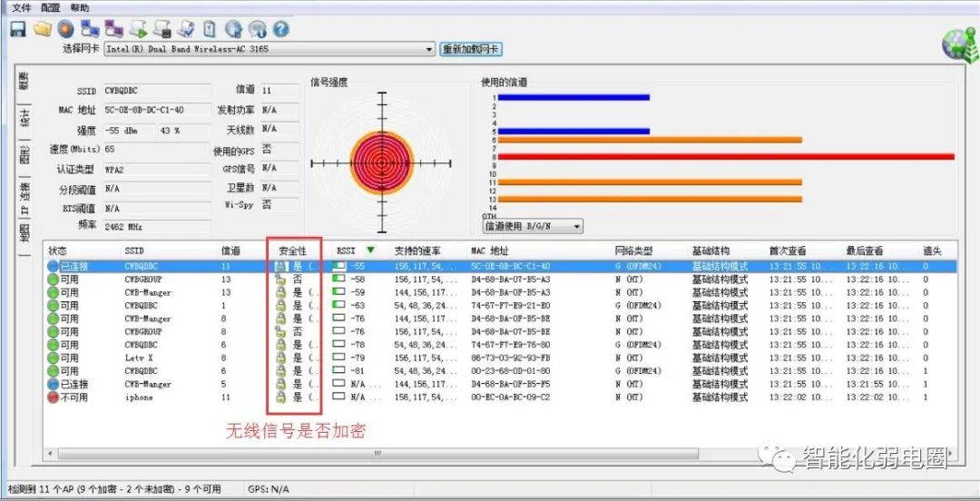Click the floppy disk save icon

pyautogui.click(x=17, y=29)
